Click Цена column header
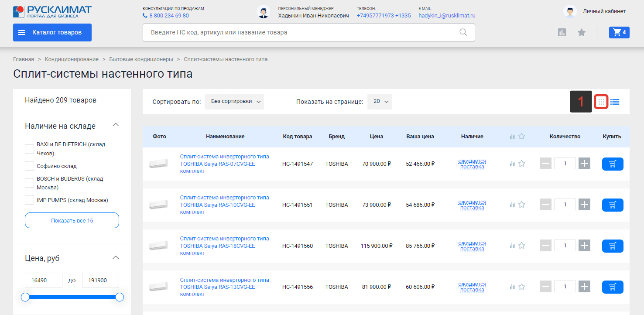This screenshot has width=644, height=315. (376, 137)
